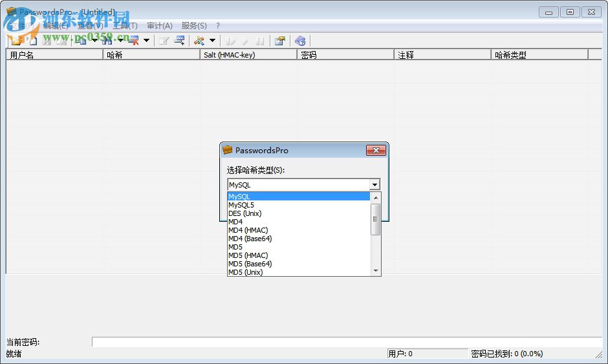The width and height of the screenshot is (608, 364).
Task: Click the grayed save disk toolbar icon
Action: pyautogui.click(x=47, y=40)
